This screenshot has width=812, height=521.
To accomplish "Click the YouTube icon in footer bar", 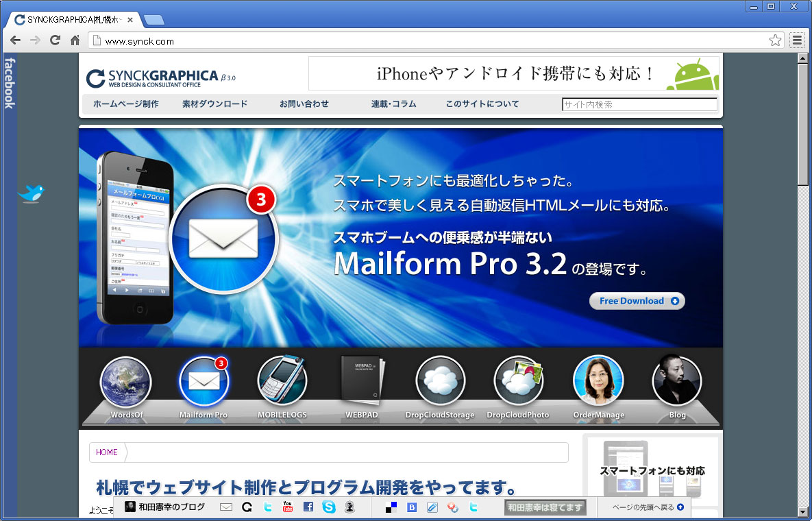I will tap(288, 507).
